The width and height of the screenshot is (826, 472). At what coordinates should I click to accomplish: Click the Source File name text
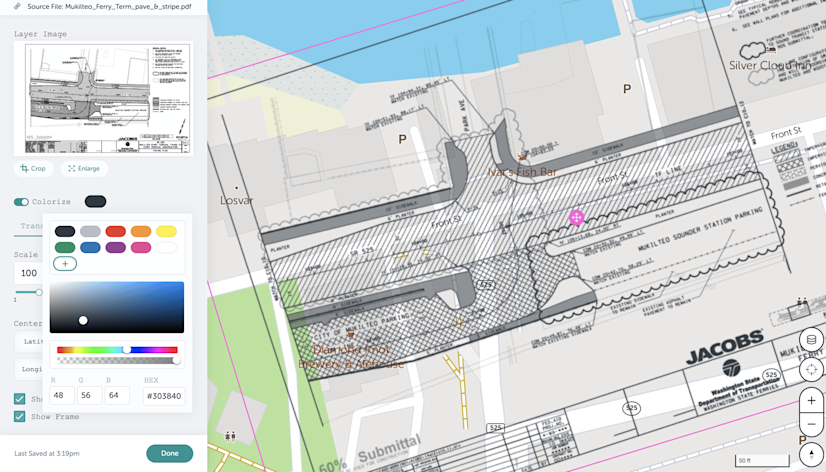pyautogui.click(x=109, y=7)
